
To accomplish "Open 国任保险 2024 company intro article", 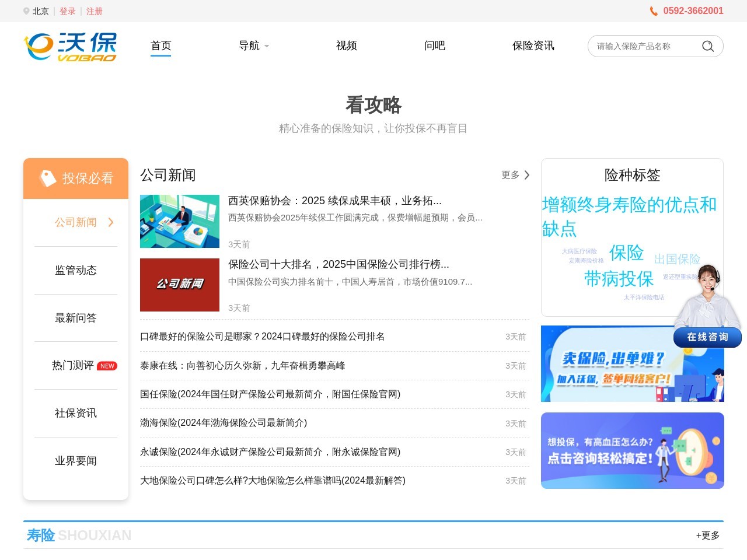I will [x=270, y=394].
